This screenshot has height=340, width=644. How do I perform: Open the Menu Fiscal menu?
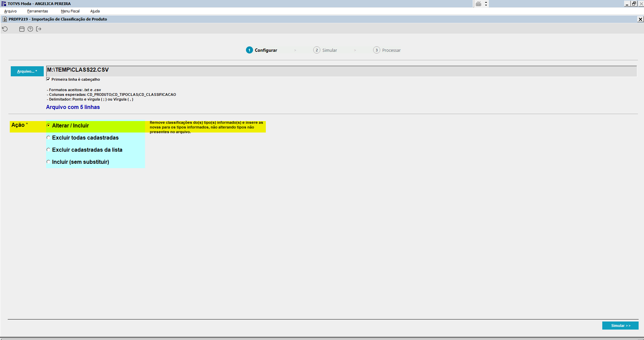(x=70, y=11)
